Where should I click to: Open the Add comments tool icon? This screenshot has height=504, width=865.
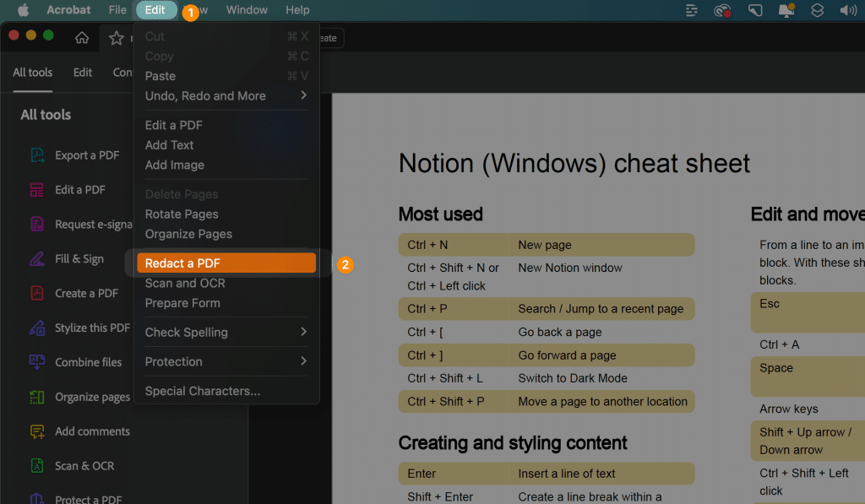(x=37, y=431)
